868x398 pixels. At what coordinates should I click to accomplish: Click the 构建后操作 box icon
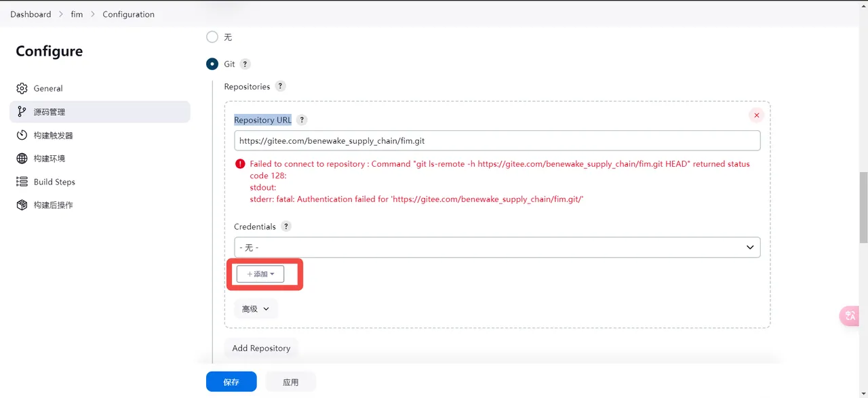(22, 205)
